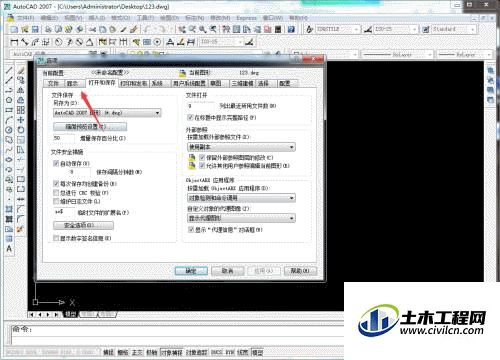Open the rightmost ByLayer dropdown in the Properties toolbar
Screen dimensions: 500x360
pos(464,54)
